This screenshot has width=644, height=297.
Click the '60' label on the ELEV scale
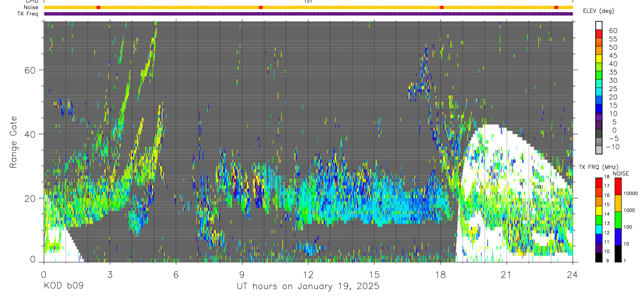pos(612,30)
